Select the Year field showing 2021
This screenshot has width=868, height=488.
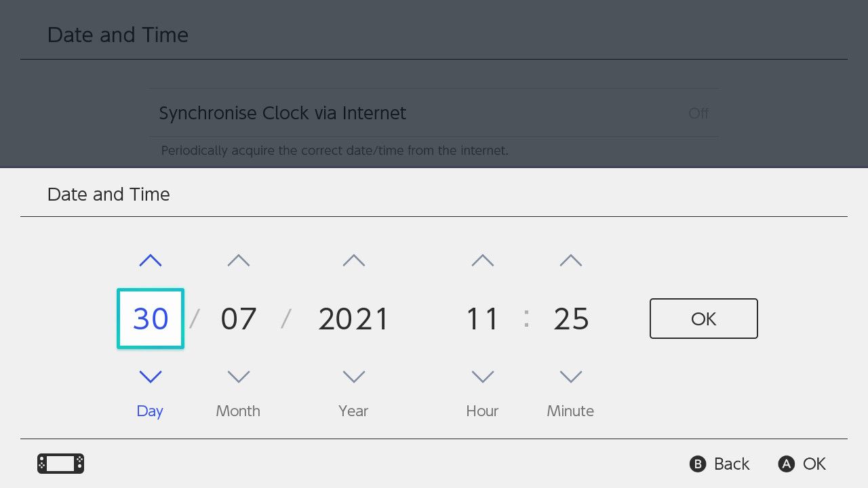point(353,318)
